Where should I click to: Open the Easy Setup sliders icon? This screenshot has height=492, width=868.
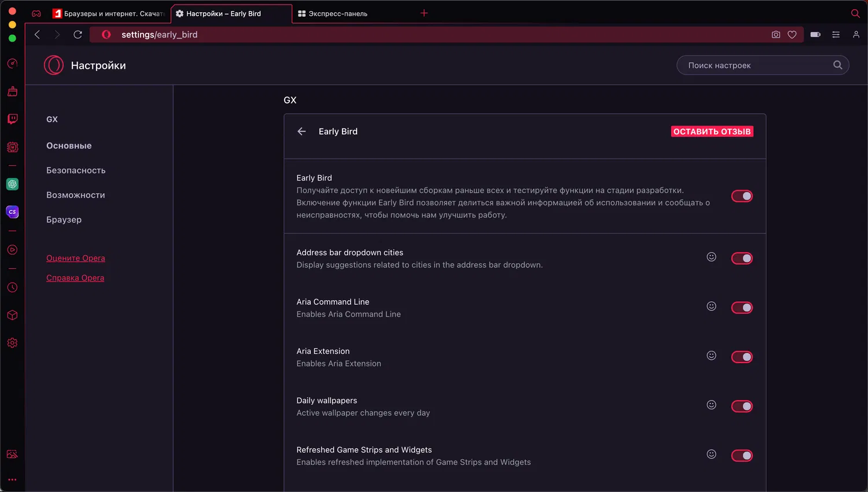tap(836, 35)
